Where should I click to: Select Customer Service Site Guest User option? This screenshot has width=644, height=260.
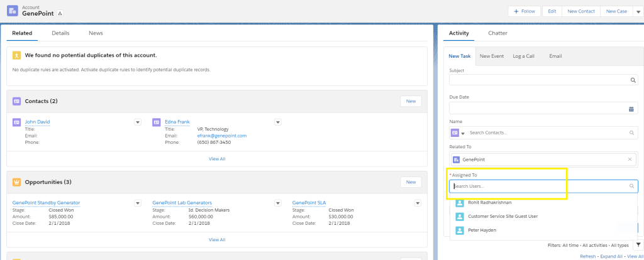coord(544,216)
